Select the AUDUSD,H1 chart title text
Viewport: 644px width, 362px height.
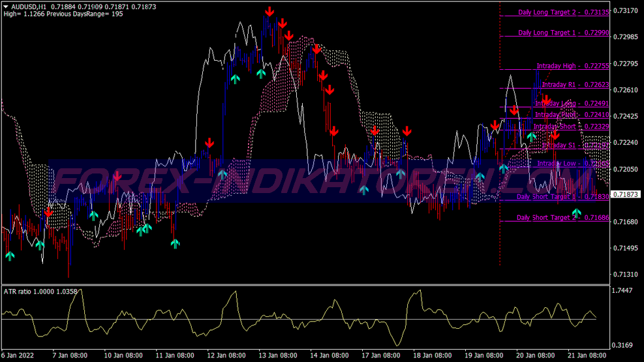[29, 7]
